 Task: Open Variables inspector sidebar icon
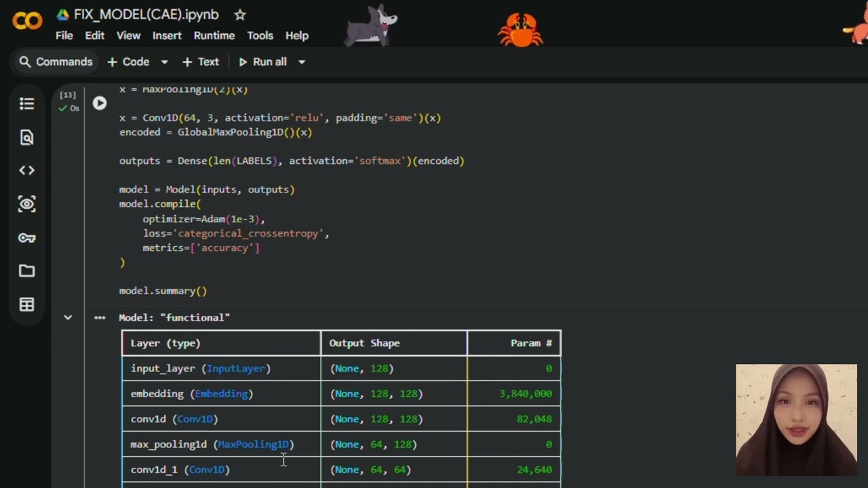click(x=26, y=204)
